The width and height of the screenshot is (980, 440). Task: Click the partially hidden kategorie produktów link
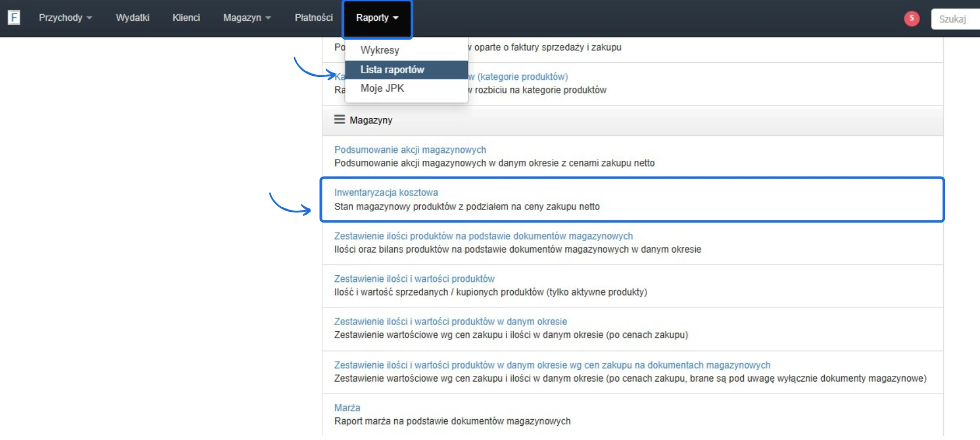(x=518, y=76)
